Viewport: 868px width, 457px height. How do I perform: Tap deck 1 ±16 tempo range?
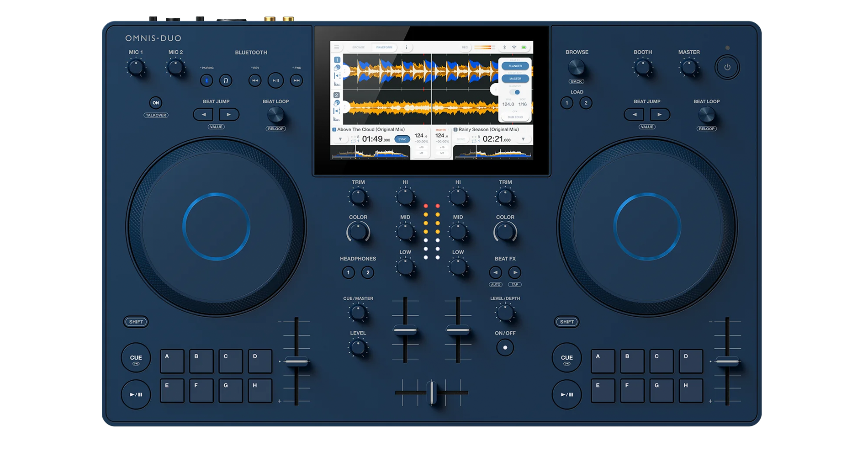(421, 147)
